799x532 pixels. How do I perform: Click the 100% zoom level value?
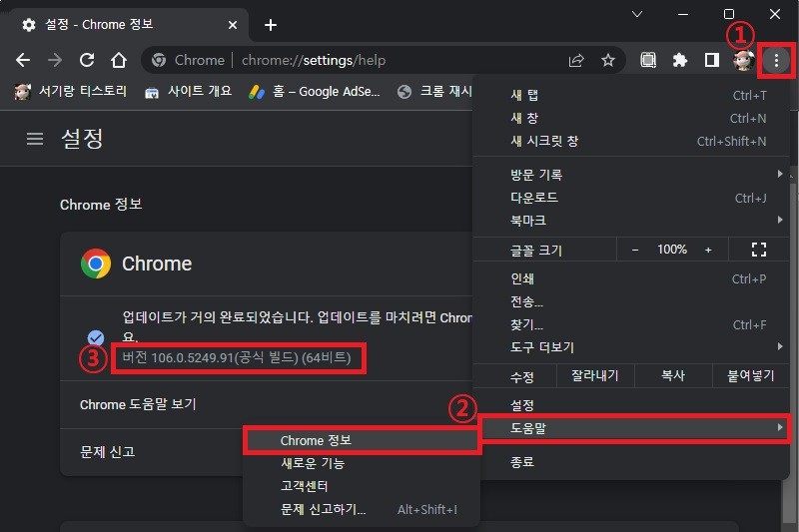[671, 250]
